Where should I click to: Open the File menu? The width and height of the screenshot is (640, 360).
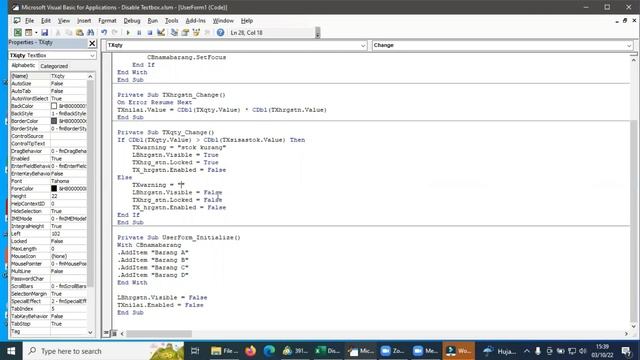[29, 20]
